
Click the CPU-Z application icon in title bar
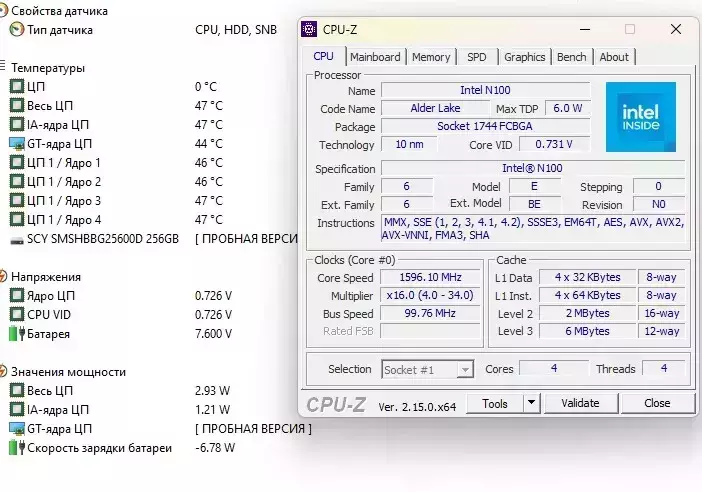coord(309,30)
